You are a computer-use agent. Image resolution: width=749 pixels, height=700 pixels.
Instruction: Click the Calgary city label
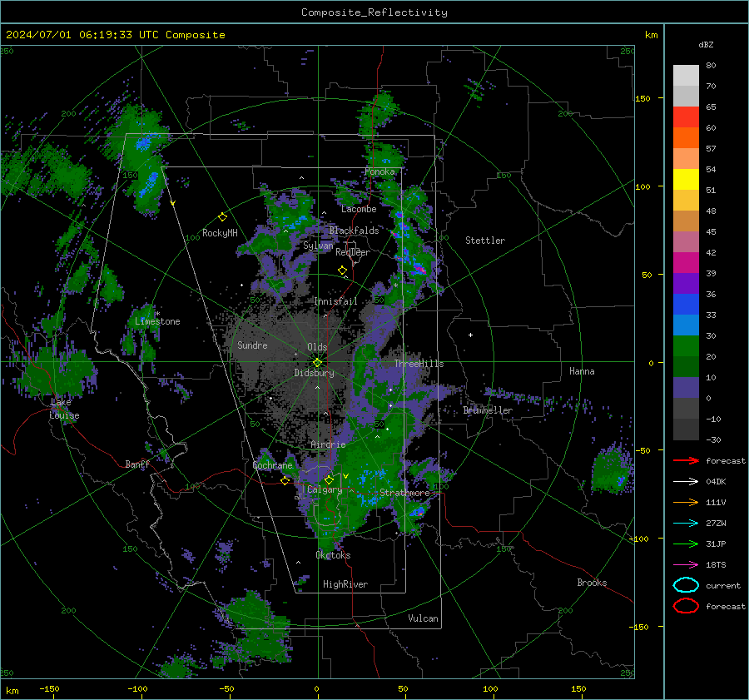point(325,489)
